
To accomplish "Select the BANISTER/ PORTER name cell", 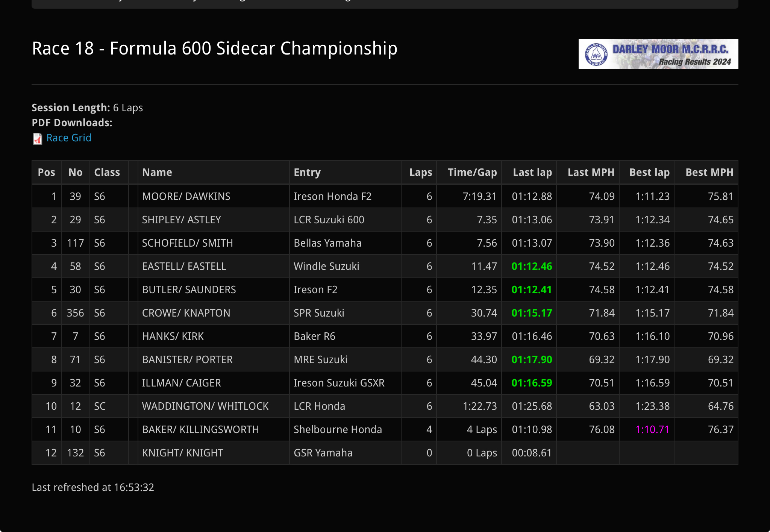I will coord(214,359).
